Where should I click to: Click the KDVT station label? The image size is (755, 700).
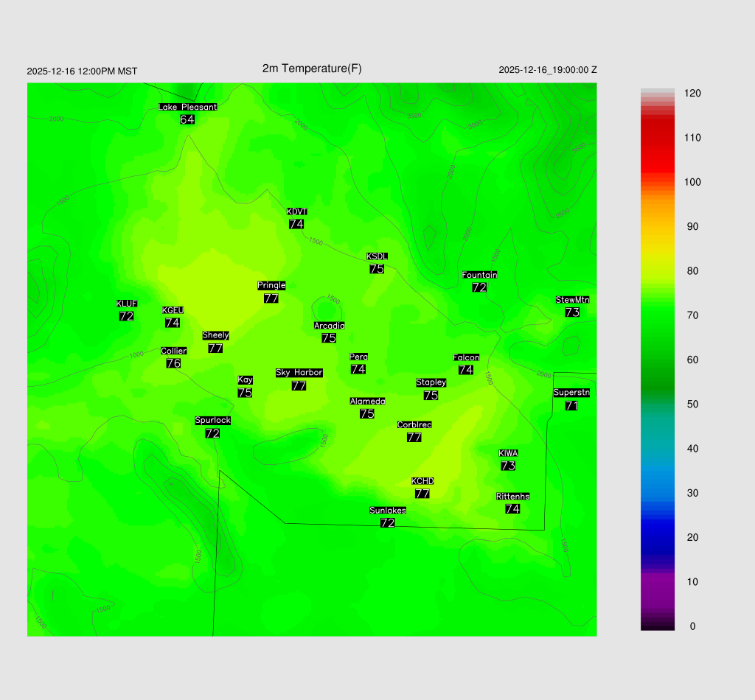point(296,211)
